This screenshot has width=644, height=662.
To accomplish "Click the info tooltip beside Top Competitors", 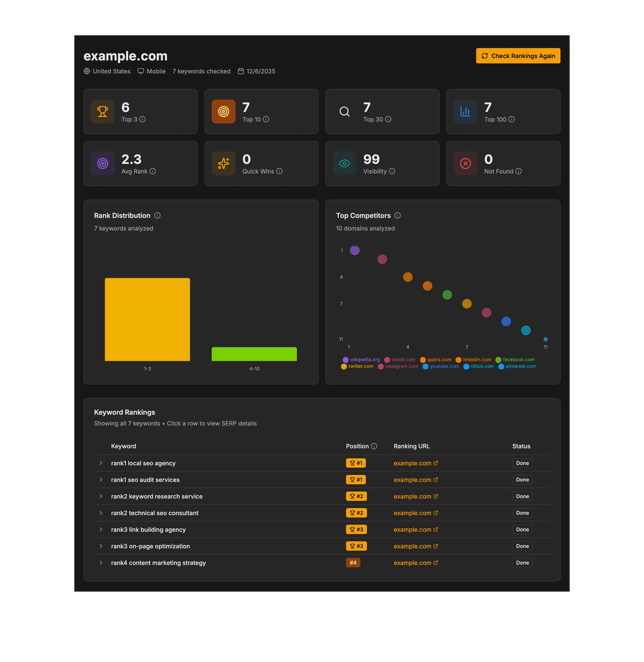I will 397,215.
